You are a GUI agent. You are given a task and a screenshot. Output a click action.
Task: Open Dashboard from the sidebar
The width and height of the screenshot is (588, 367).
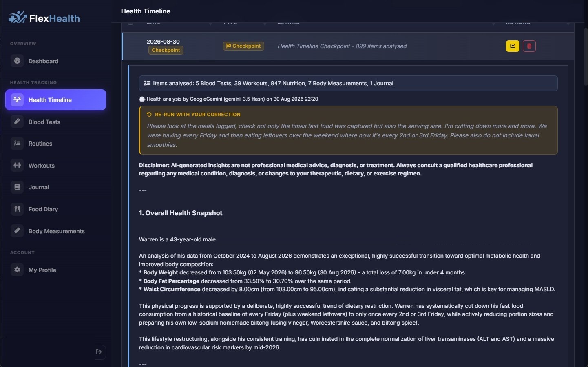55,61
